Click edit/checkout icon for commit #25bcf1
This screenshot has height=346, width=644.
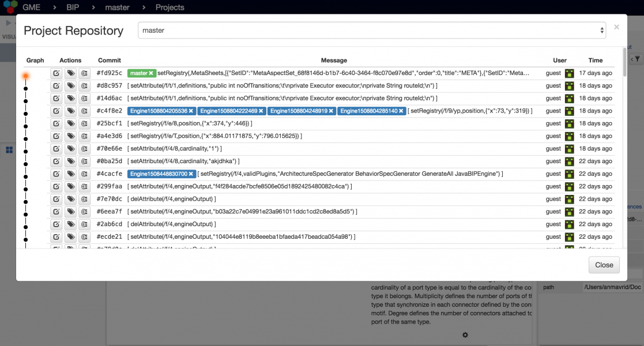(x=56, y=123)
